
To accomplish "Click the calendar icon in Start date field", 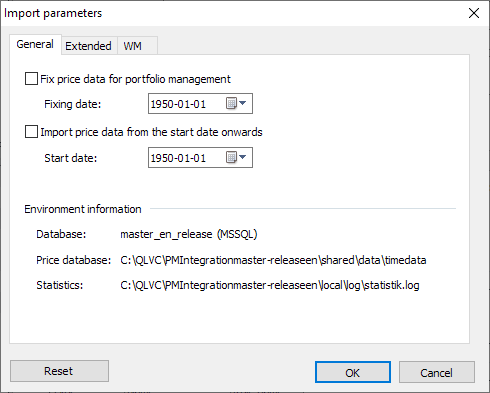I will [x=231, y=157].
